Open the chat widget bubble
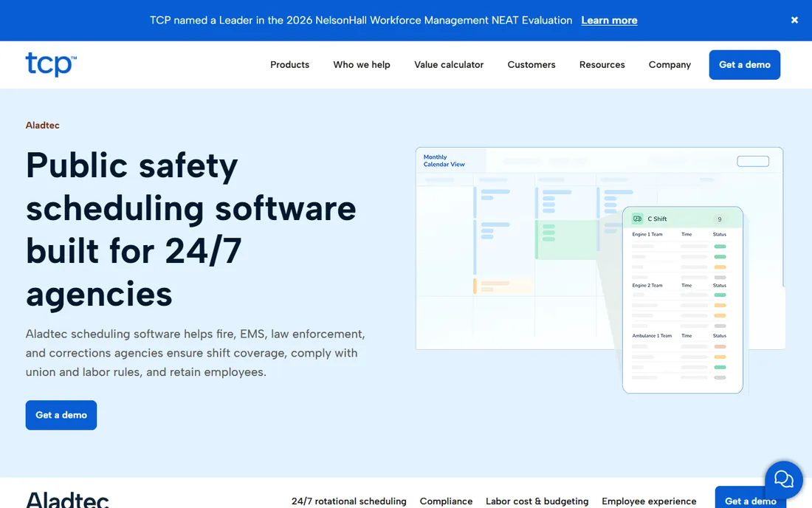The image size is (812, 508). [783, 479]
